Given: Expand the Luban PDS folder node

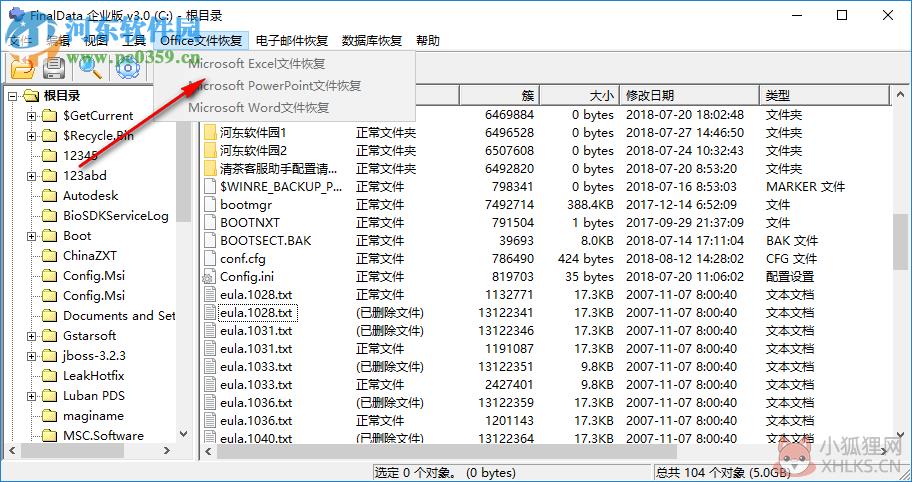Looking at the screenshot, I should 31,396.
